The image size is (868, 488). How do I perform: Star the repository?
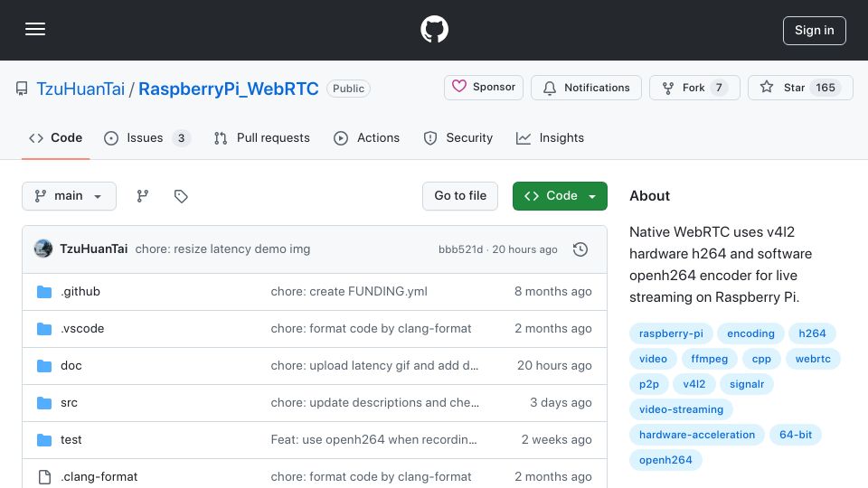[x=800, y=88]
